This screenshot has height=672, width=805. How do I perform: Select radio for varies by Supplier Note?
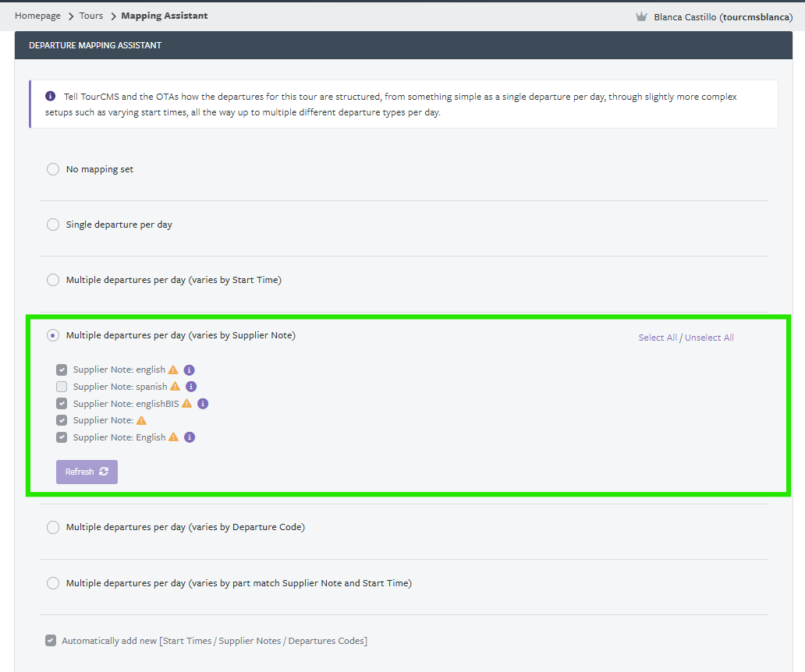(53, 335)
